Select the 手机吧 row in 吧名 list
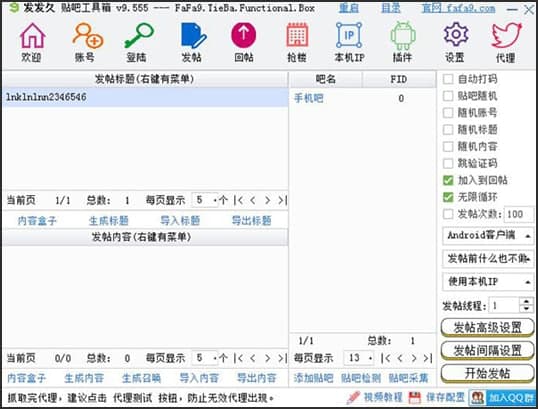Viewport: 538px width, 409px height. coord(363,99)
